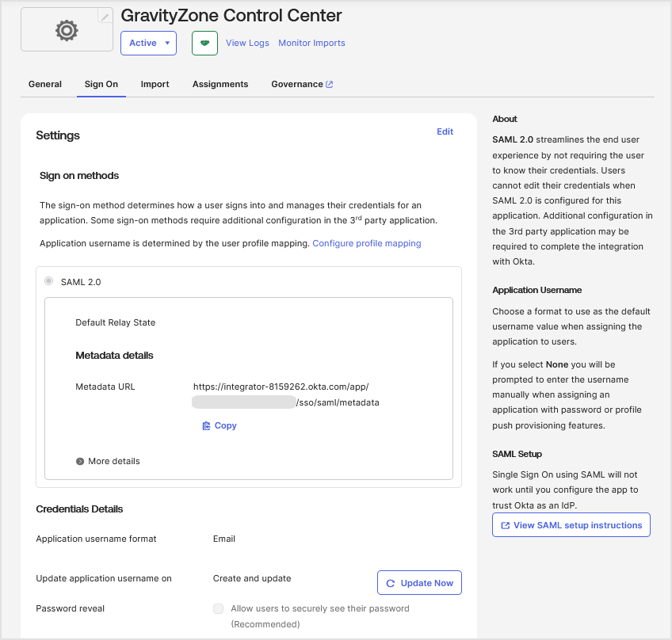Select the SAML 2.0 radio button
This screenshot has width=672, height=640.
[49, 281]
